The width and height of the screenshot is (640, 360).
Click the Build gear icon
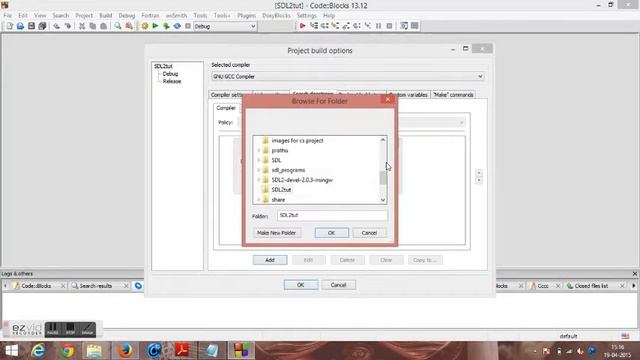(144, 26)
